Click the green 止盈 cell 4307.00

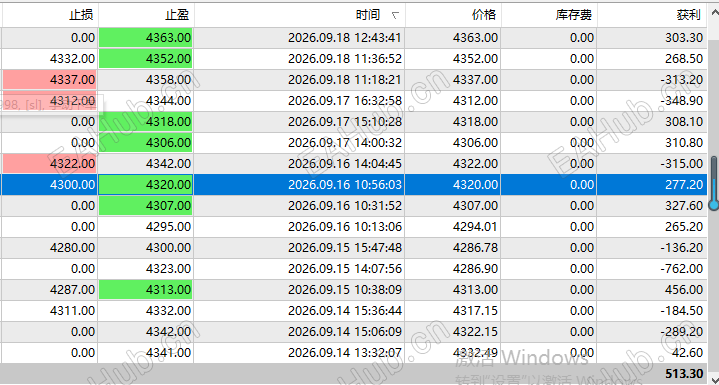pos(146,206)
